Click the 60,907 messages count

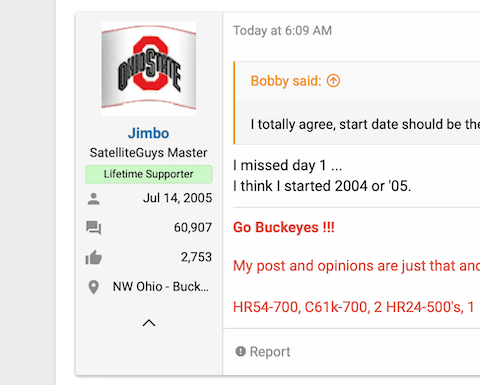193,228
